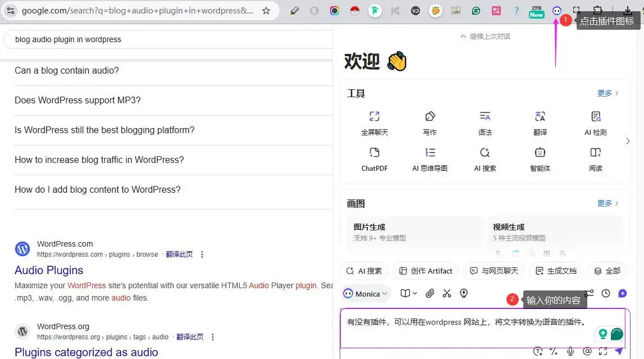Open the orange SQ extension icon
This screenshot has height=359, width=644.
coord(435,11)
